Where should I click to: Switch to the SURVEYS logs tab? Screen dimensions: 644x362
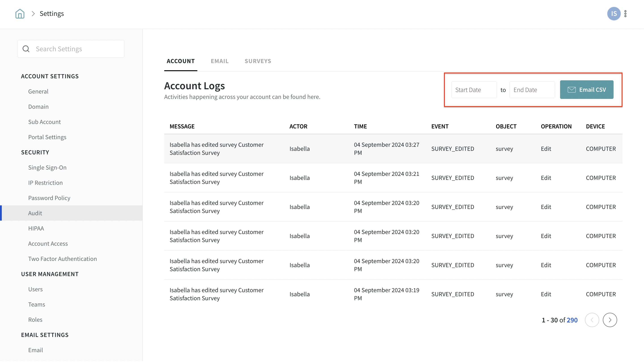coord(258,61)
